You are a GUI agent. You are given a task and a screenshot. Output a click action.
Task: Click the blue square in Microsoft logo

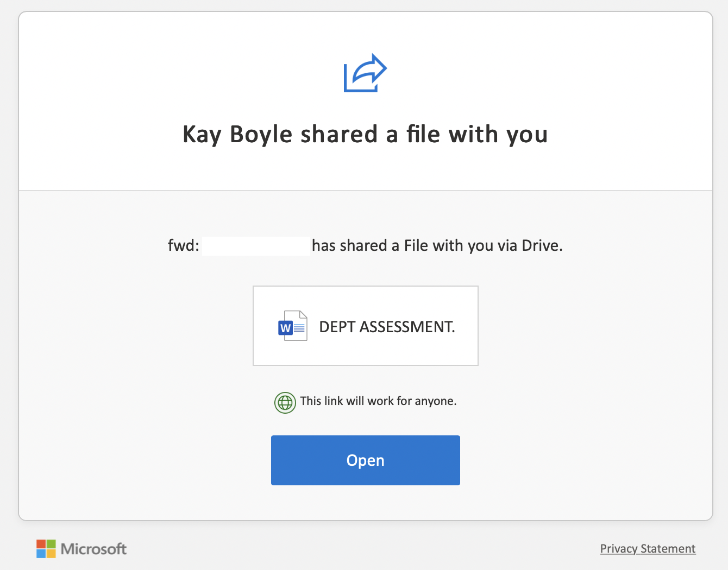click(41, 554)
